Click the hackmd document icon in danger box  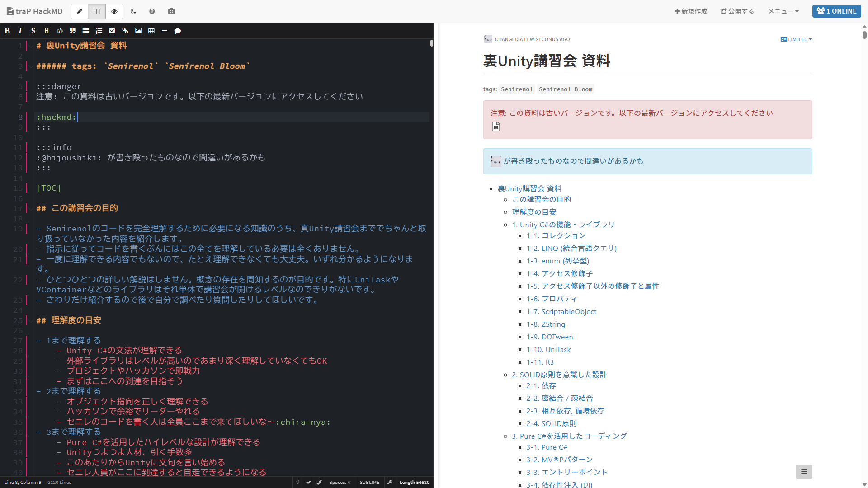[x=496, y=127]
